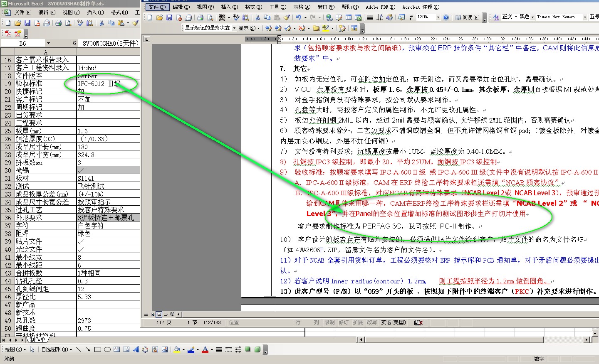Screen dimensions: 599x364
Task: Switch Word to normal view button
Action: click(x=146, y=314)
